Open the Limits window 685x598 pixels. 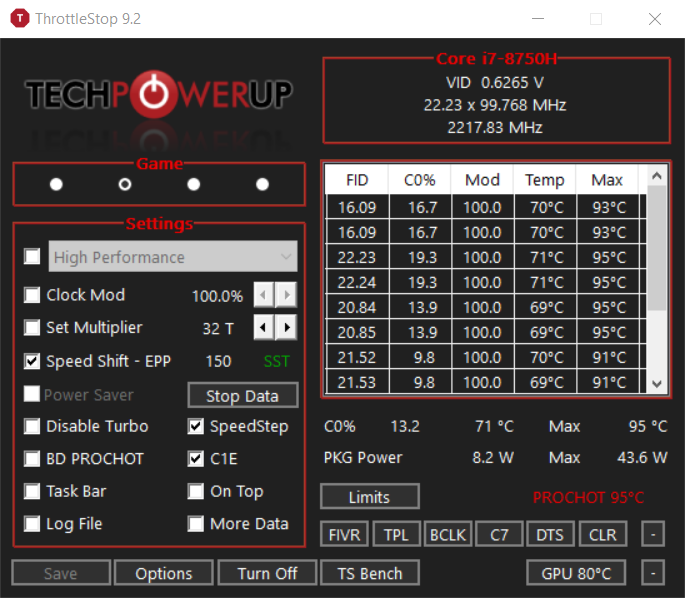point(370,497)
